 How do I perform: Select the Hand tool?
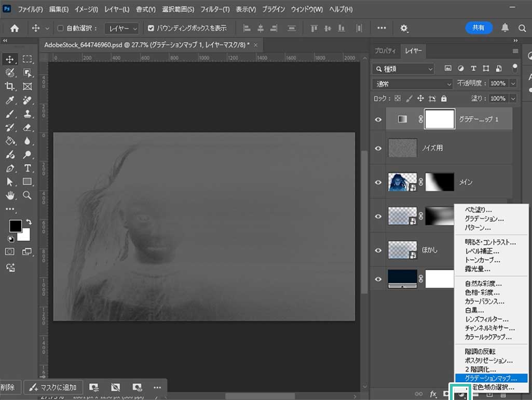click(x=10, y=195)
